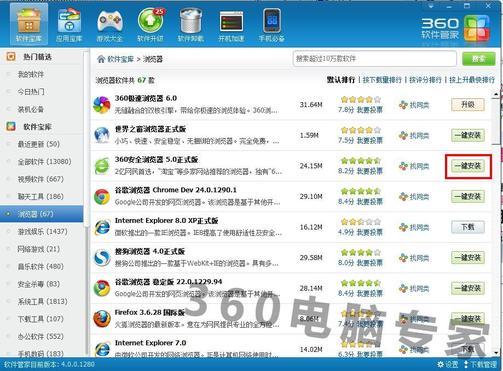The image size is (503, 371).
Task: Click 我要投票 link for Chrome Dev
Action: (x=370, y=201)
